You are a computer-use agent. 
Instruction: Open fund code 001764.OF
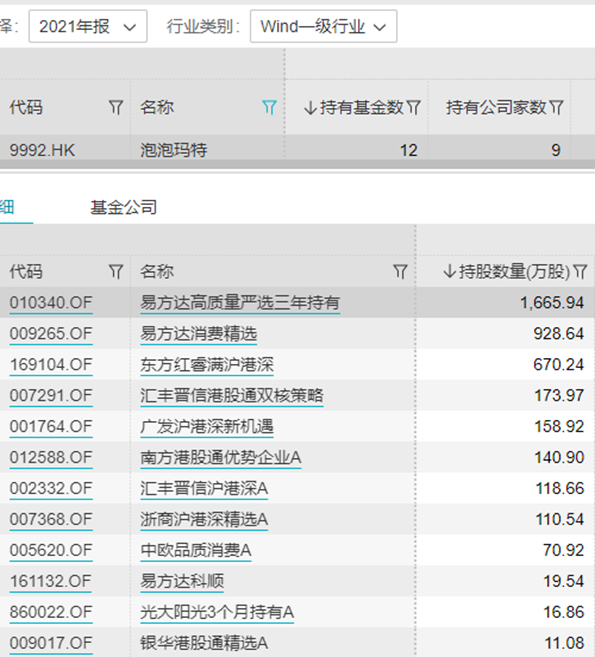[x=51, y=427]
